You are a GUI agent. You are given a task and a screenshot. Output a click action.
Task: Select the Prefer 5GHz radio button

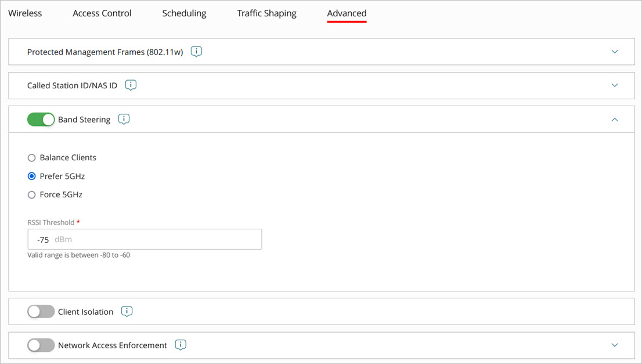point(31,176)
